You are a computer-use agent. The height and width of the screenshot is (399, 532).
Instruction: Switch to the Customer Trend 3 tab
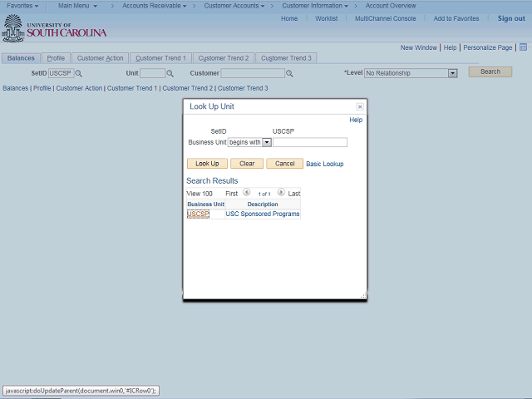(286, 58)
